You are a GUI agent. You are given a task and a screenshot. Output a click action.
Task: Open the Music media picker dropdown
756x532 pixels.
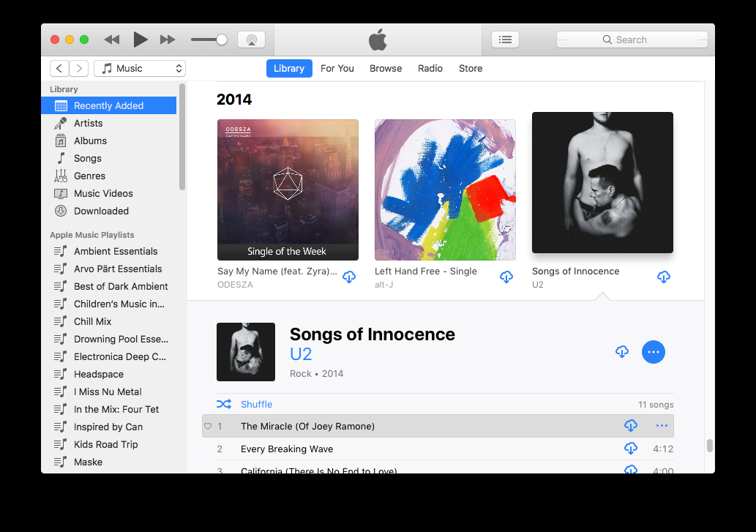tap(140, 69)
